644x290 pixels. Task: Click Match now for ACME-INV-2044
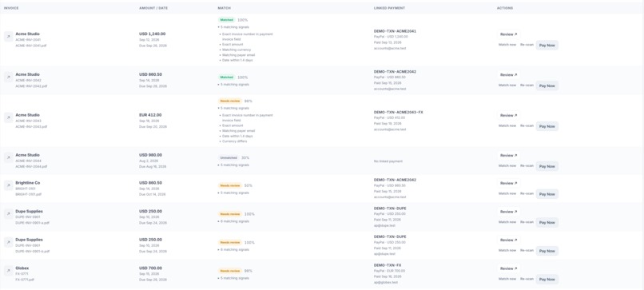coord(507,166)
